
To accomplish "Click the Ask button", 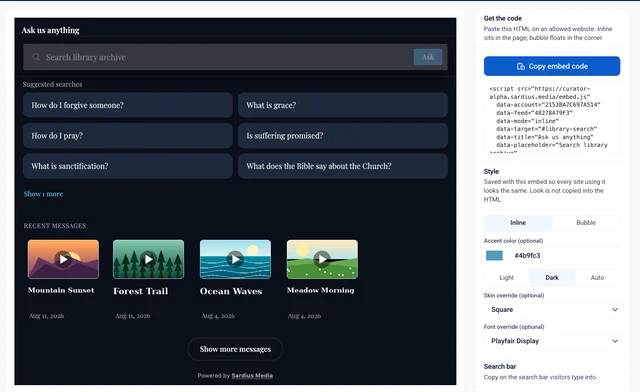I will point(428,57).
